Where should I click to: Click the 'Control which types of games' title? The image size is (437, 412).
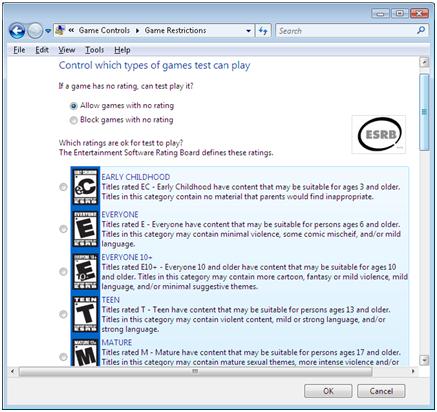pyautogui.click(x=154, y=66)
